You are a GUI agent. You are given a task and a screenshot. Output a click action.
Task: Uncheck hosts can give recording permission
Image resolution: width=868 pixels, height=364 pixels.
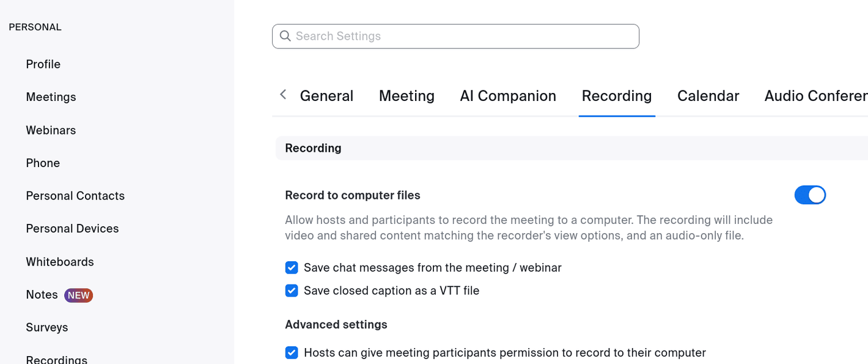click(292, 353)
